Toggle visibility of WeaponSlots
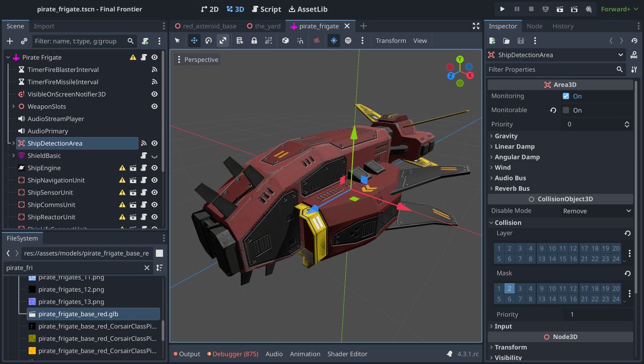Viewport: 644px width, 364px height. pyautogui.click(x=155, y=107)
